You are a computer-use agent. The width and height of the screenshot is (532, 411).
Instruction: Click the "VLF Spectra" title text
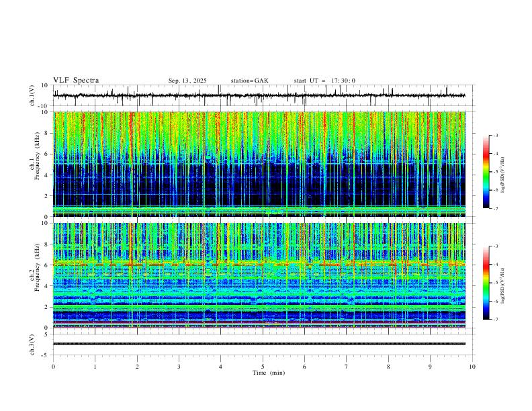coord(76,81)
